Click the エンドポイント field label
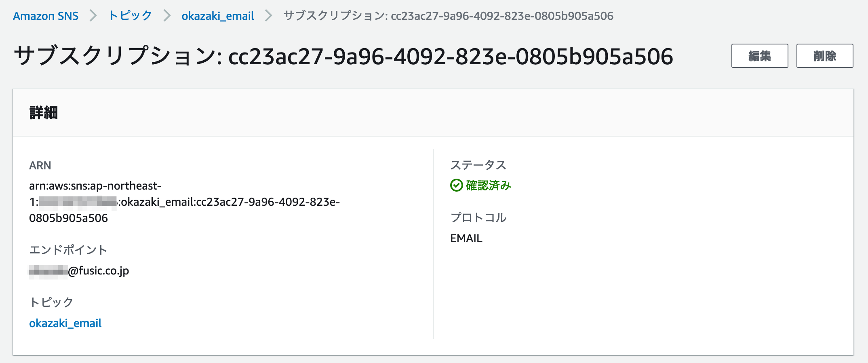868x363 pixels. [x=68, y=250]
